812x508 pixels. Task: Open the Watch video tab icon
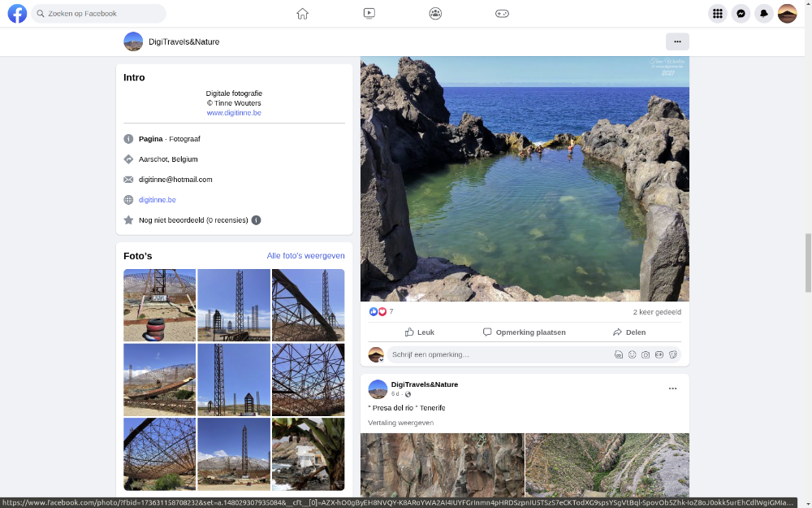(369, 13)
